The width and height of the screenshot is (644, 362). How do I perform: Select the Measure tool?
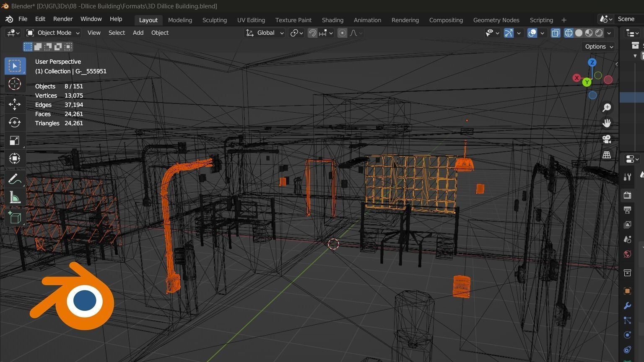(15, 197)
